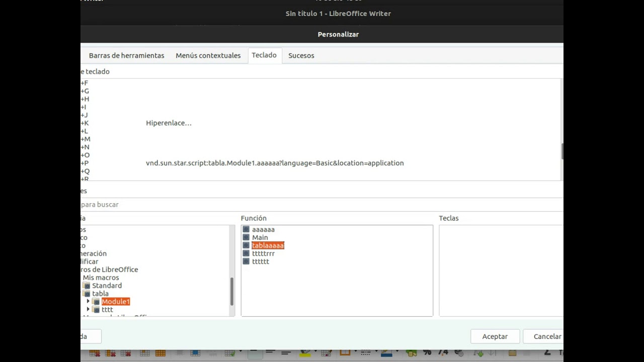Select function aaaaaa in Función list

(263, 229)
